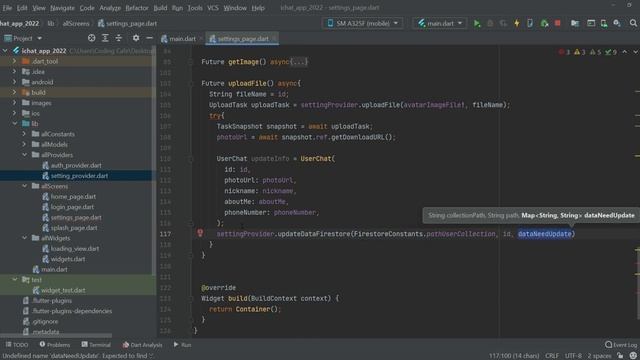Expand the .dart_tool folder
640x360 pixels.
coord(15,61)
